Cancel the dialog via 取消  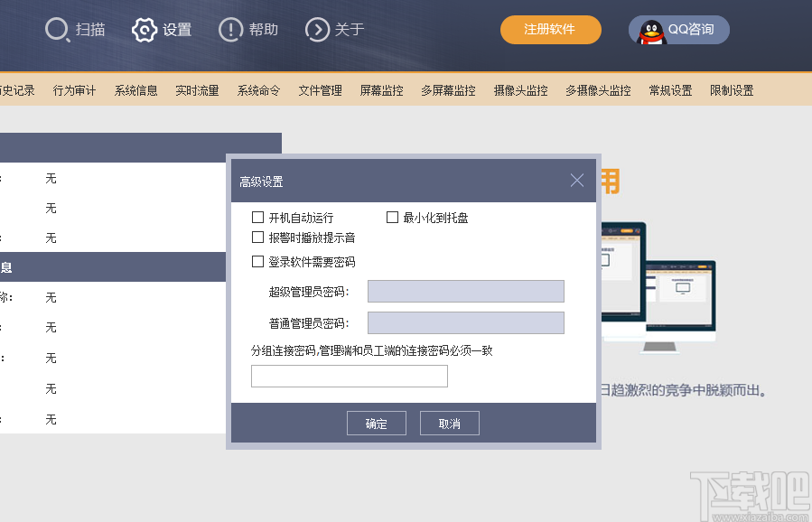tap(449, 423)
